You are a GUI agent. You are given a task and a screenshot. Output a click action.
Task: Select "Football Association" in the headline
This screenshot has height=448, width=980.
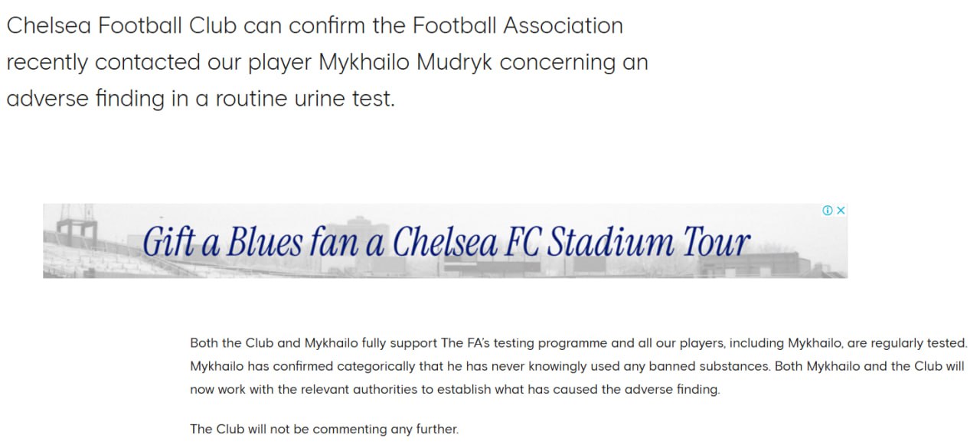pos(518,25)
